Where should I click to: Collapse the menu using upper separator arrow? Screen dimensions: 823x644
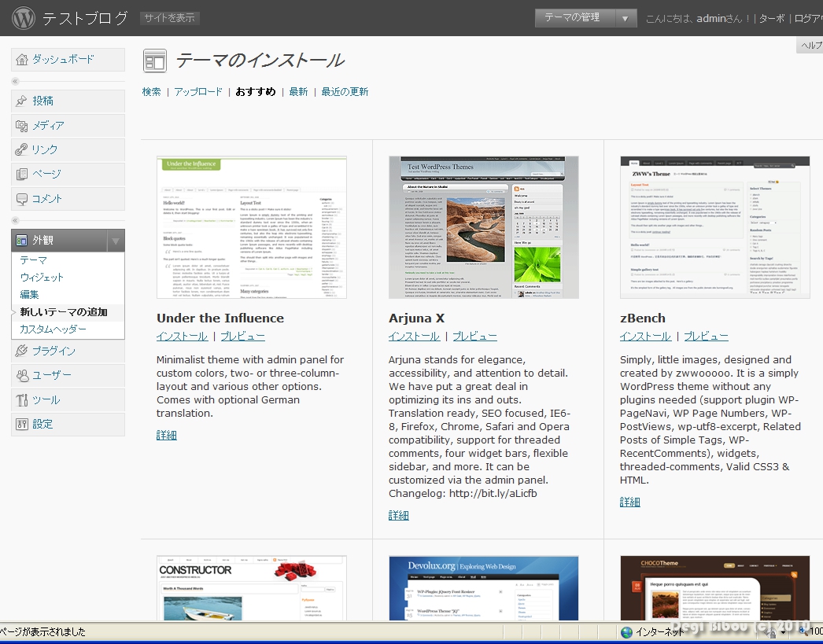(x=15, y=81)
